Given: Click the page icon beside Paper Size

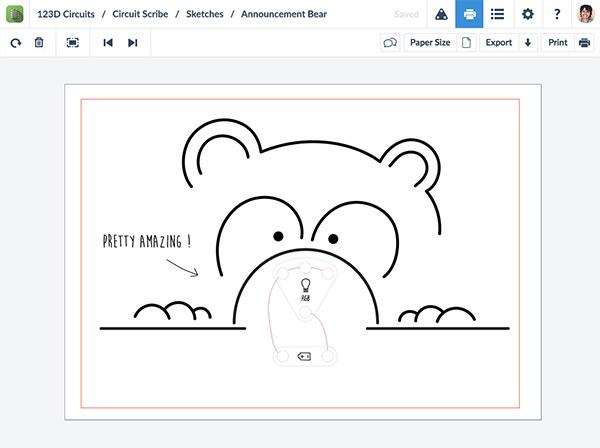Looking at the screenshot, I should (x=465, y=43).
